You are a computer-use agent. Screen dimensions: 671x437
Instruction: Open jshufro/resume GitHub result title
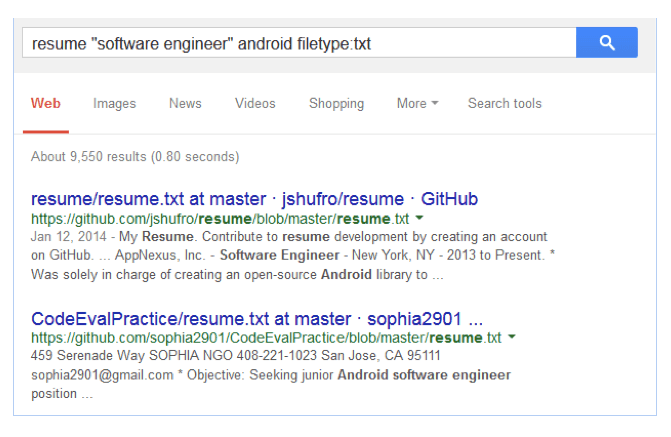click(254, 199)
